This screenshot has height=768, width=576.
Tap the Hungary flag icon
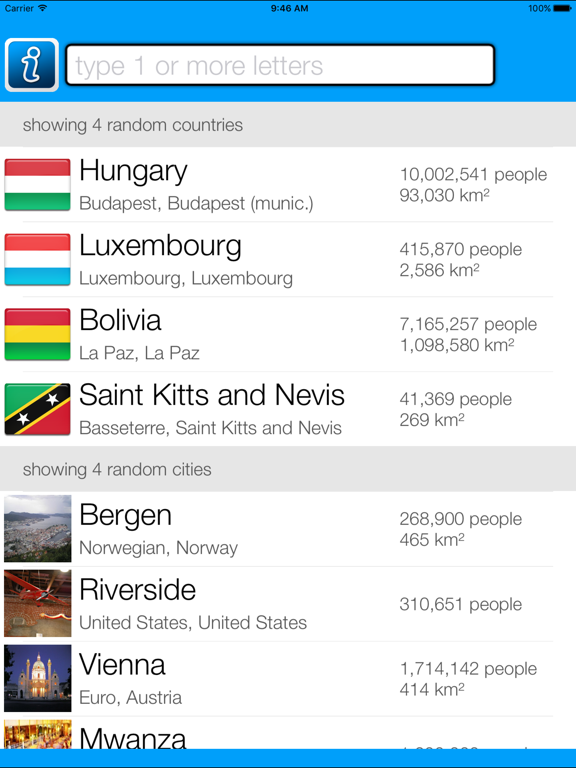click(38, 185)
